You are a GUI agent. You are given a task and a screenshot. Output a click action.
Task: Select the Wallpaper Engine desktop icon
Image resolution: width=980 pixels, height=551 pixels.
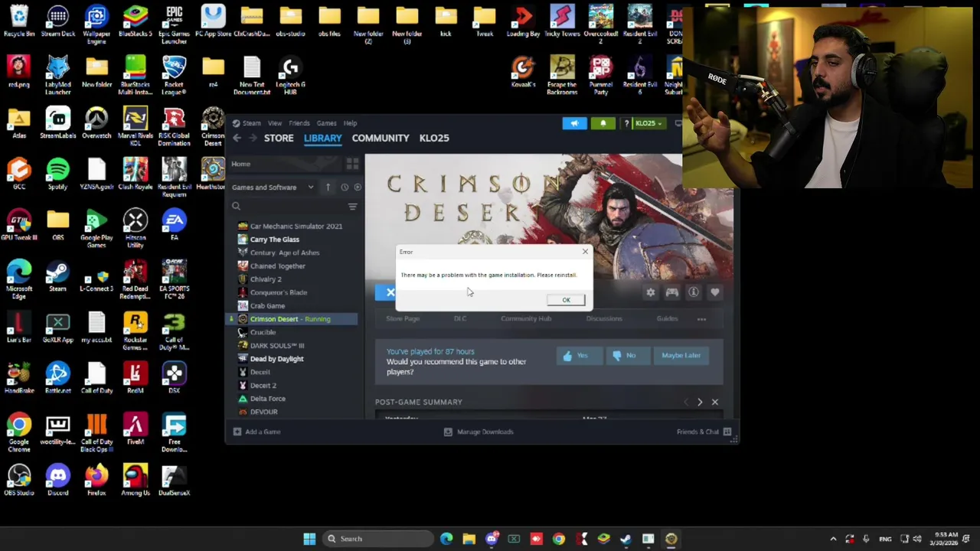click(x=96, y=24)
